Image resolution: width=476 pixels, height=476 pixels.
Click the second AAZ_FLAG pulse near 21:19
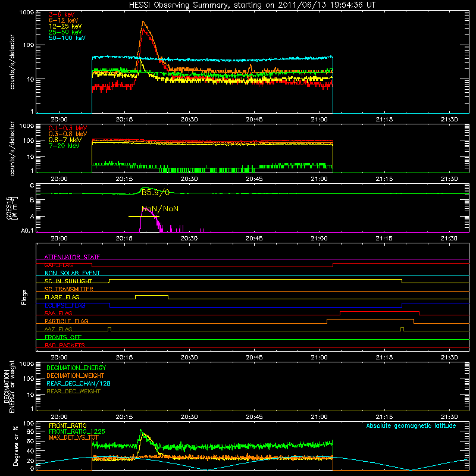[x=402, y=329]
